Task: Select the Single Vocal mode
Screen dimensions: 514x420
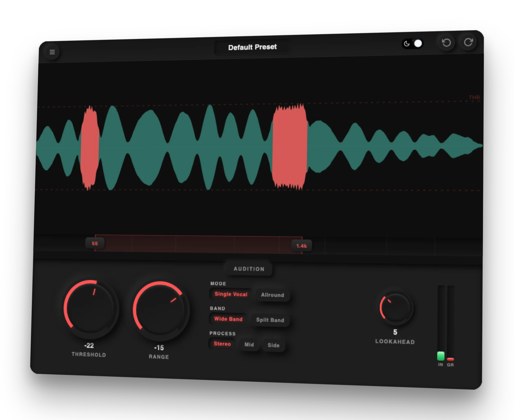Action: [230, 294]
